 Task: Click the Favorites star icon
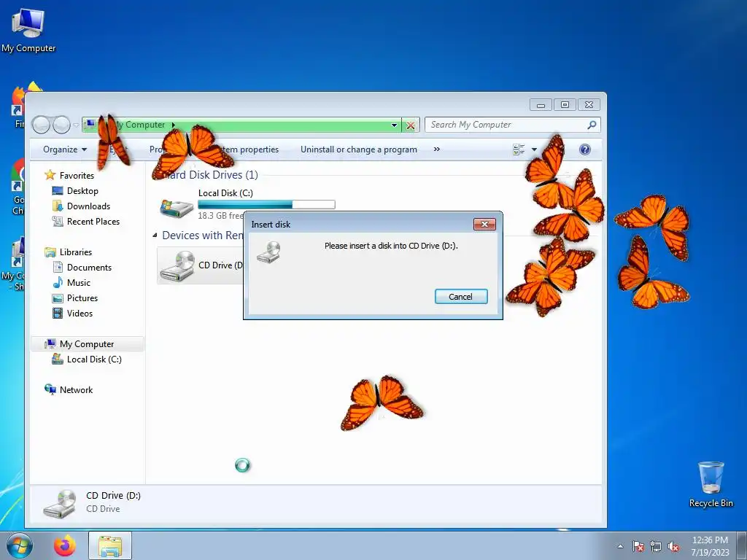pyautogui.click(x=50, y=175)
